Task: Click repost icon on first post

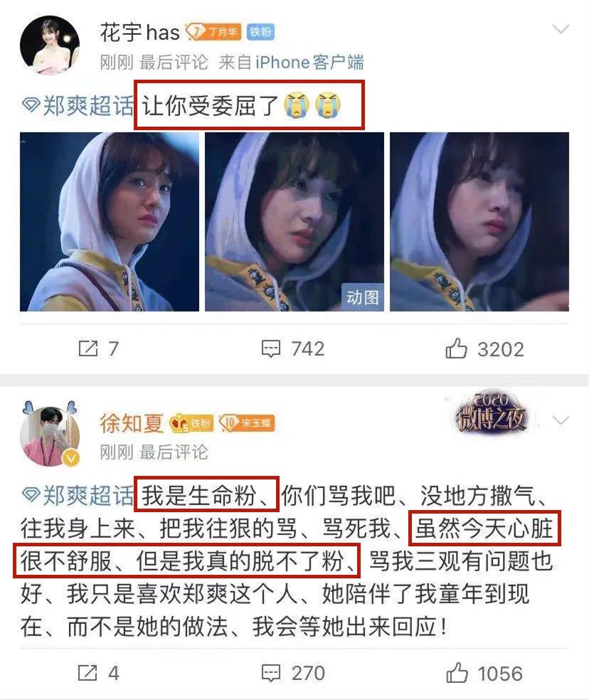Action: pyautogui.click(x=88, y=349)
